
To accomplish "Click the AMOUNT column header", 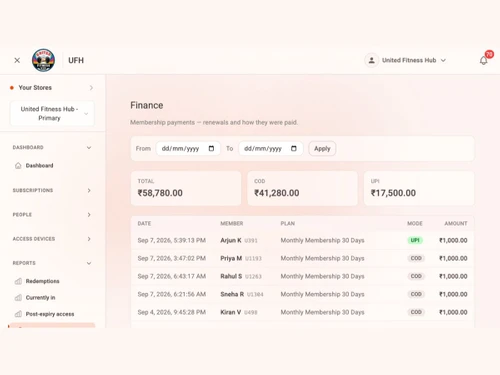I will 456,223.
